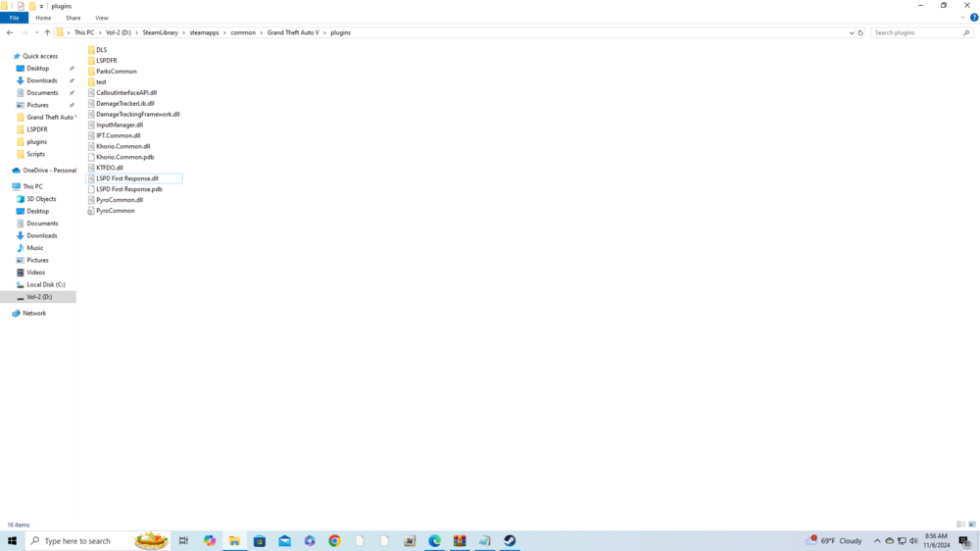Click SteamLibrary breadcrumb

[160, 32]
